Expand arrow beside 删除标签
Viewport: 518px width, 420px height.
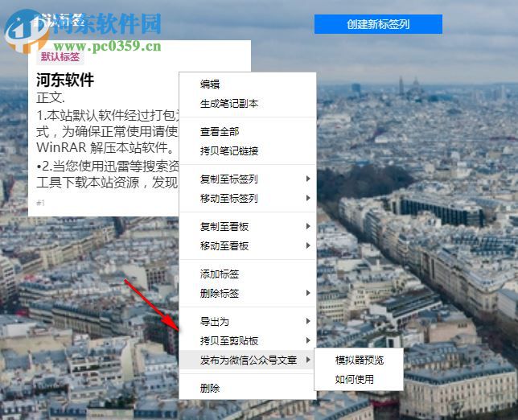click(x=308, y=293)
